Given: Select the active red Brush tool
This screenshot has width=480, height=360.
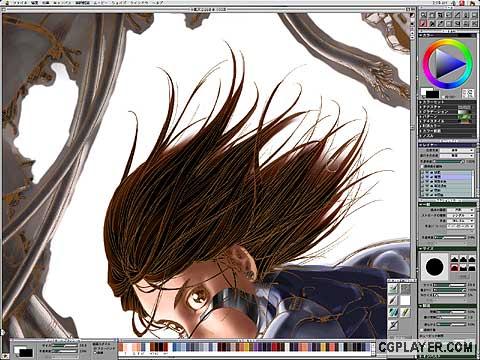Looking at the screenshot, I should pyautogui.click(x=423, y=24).
